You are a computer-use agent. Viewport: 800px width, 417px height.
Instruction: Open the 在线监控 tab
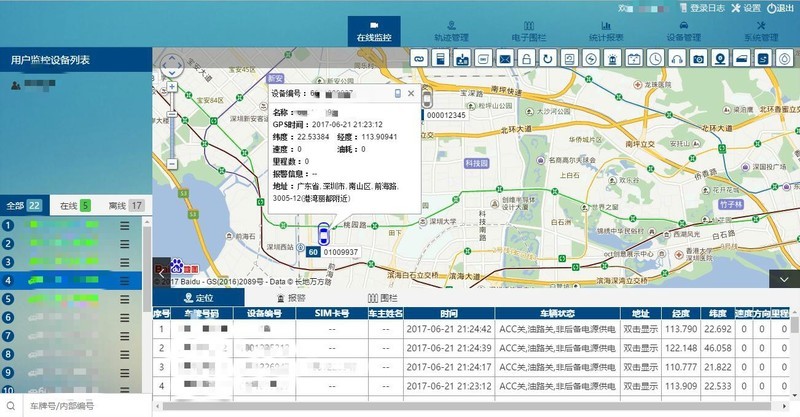(374, 31)
